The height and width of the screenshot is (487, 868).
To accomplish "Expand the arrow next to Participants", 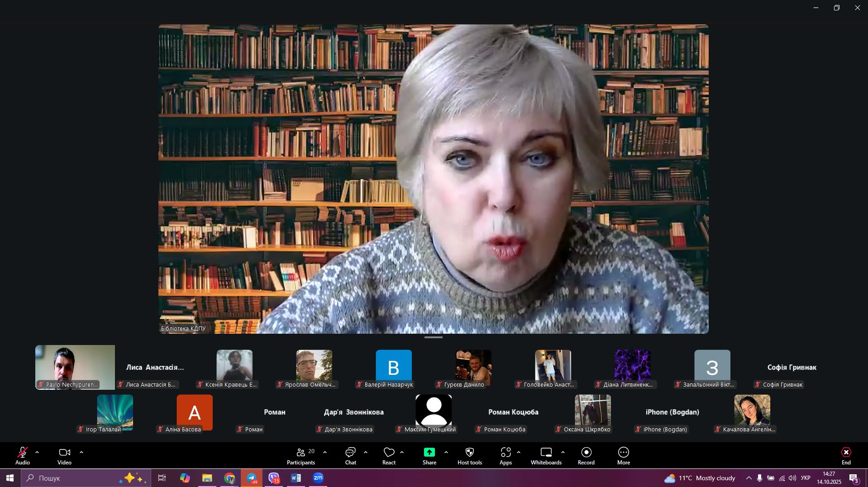I will pos(325,452).
